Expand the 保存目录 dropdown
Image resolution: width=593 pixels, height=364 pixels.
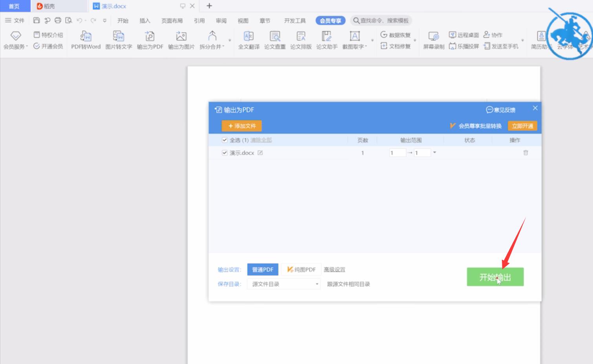pos(284,284)
